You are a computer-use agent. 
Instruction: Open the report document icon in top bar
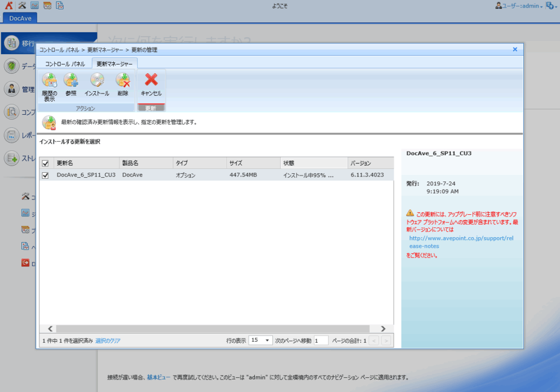[60, 5]
